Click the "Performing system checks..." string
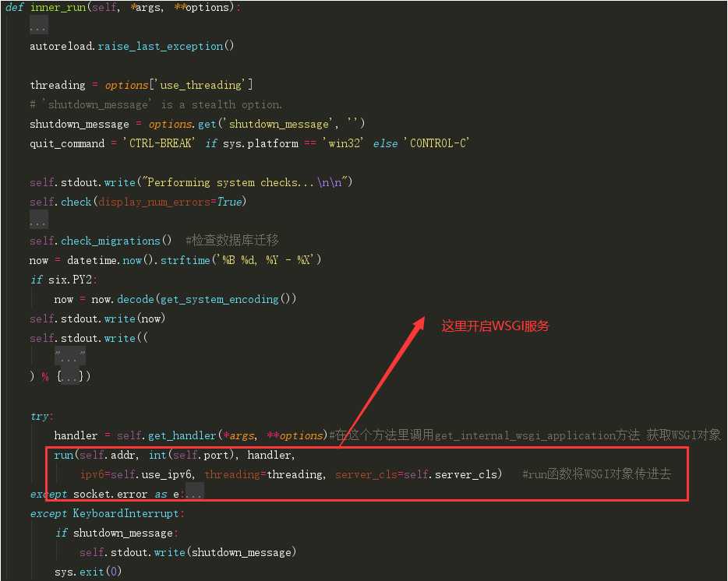This screenshot has height=581, width=728. (x=246, y=182)
